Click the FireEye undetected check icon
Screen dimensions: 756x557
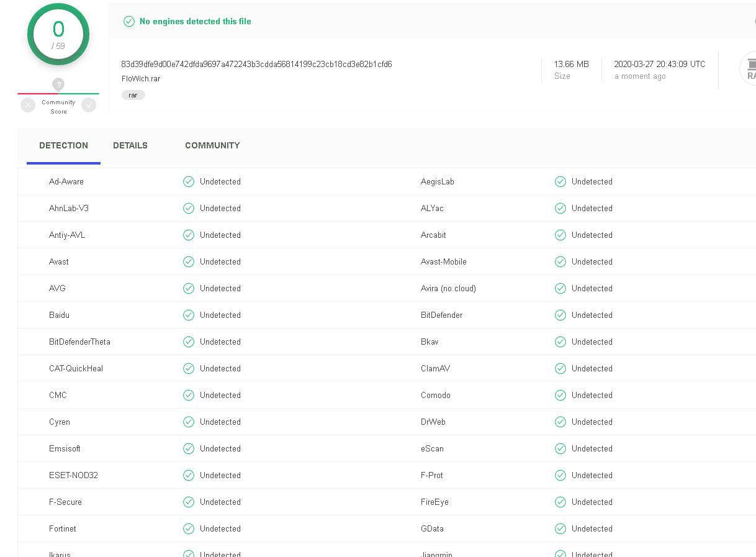[560, 502]
